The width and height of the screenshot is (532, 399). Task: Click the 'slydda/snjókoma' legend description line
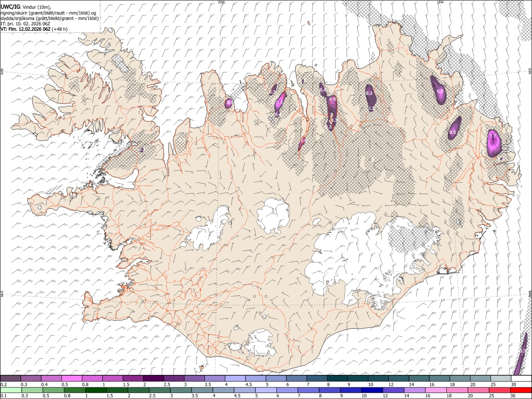(49, 18)
